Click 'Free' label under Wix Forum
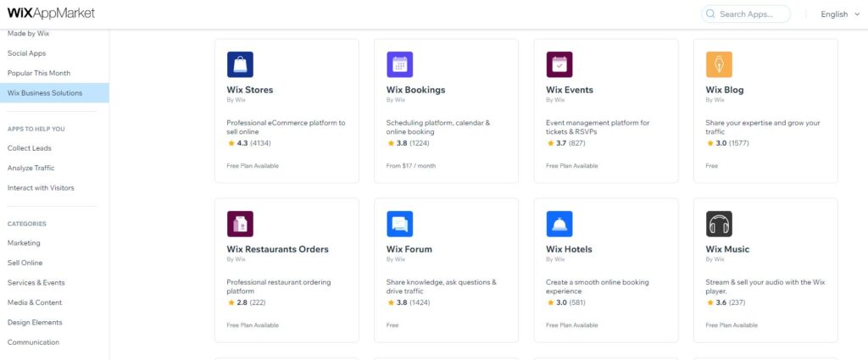This screenshot has height=360, width=868. (x=392, y=325)
